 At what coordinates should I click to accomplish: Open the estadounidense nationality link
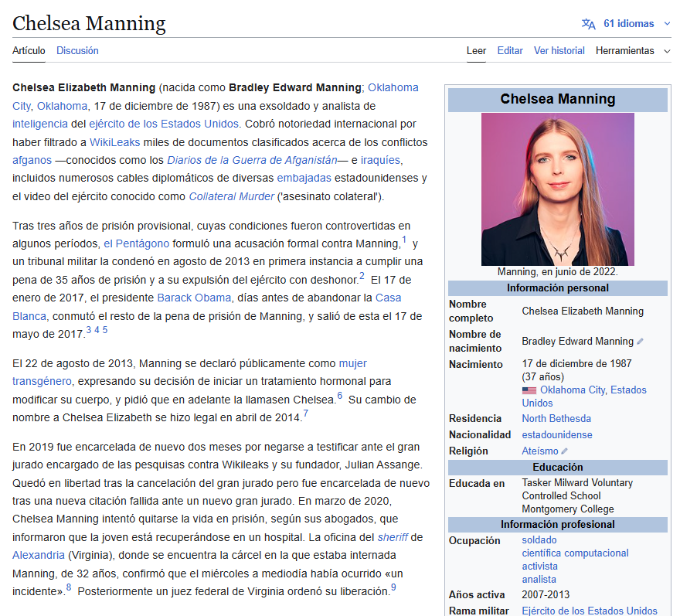coord(557,434)
